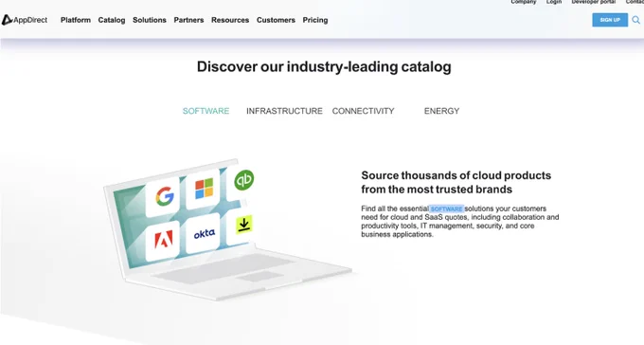Select the SOFTWARE tab
Image resolution: width=644 pixels, height=345 pixels.
point(206,111)
